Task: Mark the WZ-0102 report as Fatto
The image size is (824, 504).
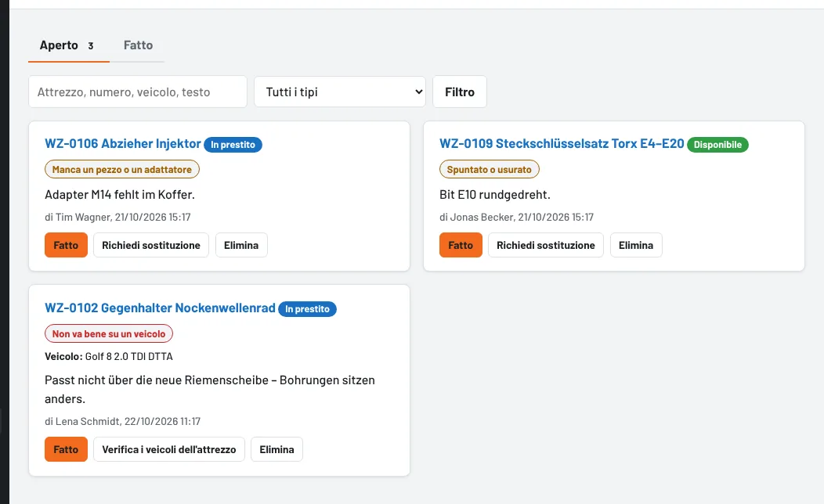Action: click(x=67, y=449)
